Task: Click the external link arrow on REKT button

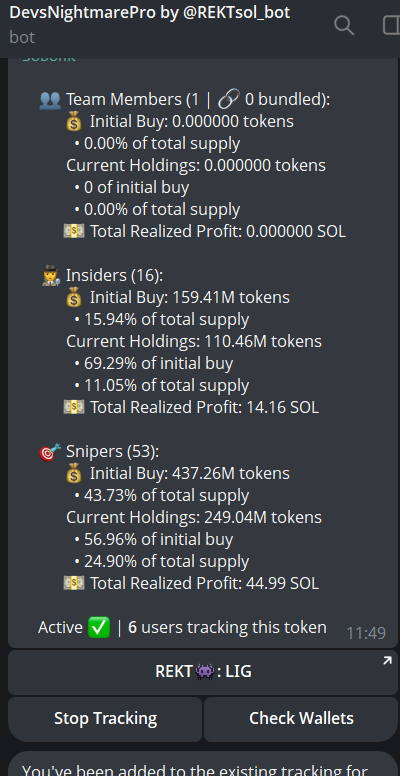Action: 387,661
